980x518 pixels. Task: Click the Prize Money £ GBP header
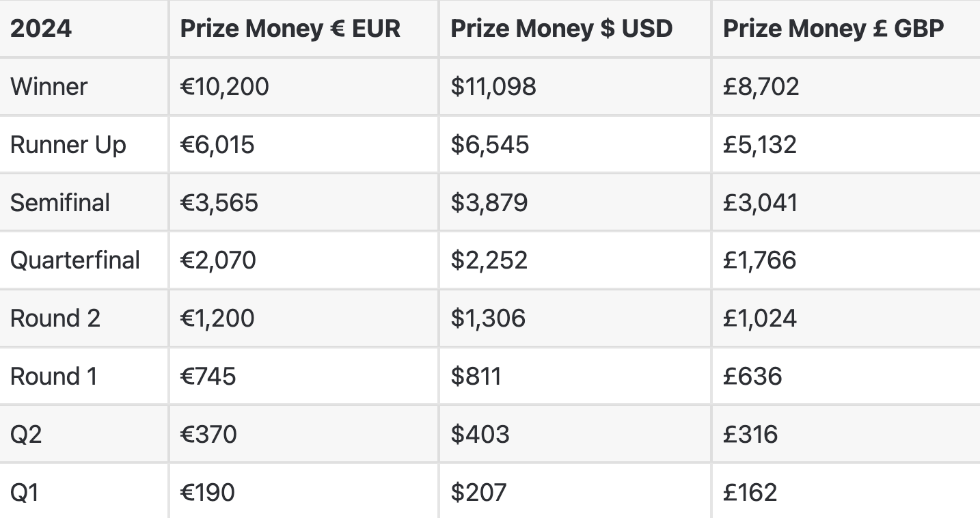(x=834, y=29)
